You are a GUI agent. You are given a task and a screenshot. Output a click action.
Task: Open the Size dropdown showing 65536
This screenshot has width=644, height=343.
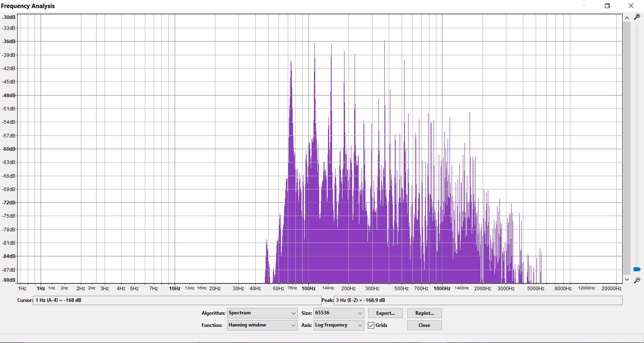pos(339,313)
